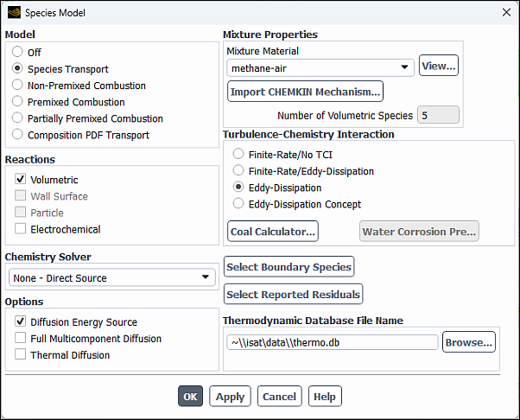The width and height of the screenshot is (520, 420).
Task: Select Composition PDF Transport model
Action: coord(18,135)
